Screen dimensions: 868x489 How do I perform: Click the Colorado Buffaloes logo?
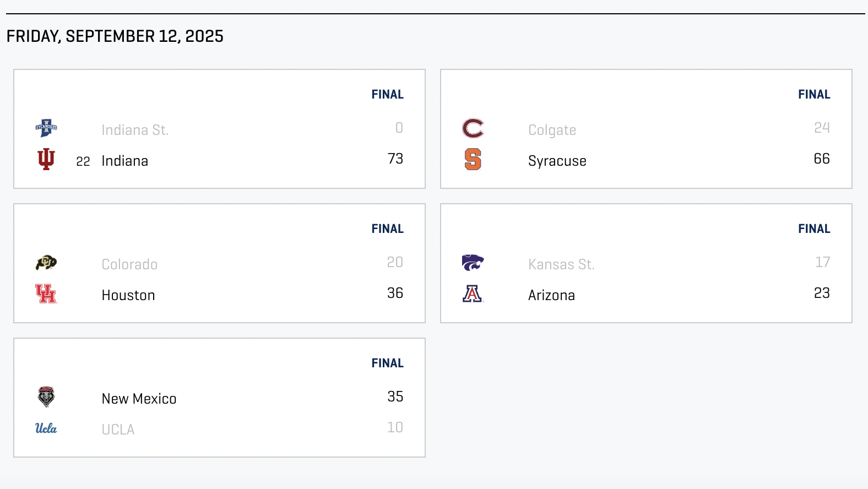46,263
